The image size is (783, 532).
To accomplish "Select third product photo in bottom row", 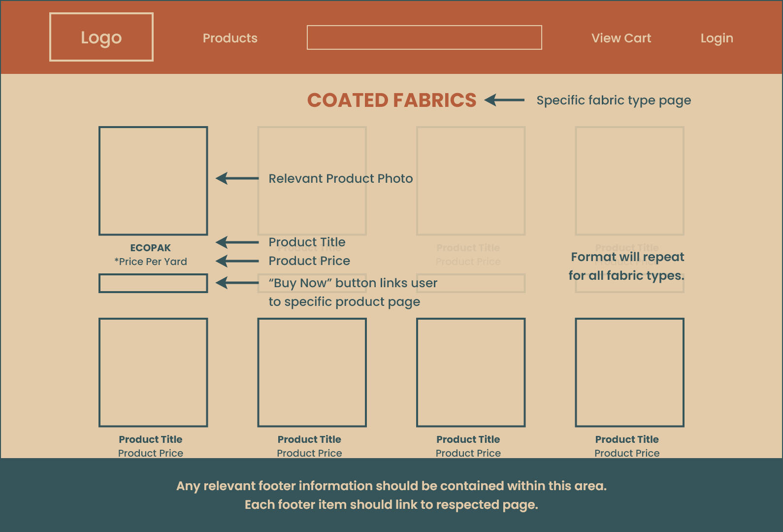I will (x=471, y=372).
